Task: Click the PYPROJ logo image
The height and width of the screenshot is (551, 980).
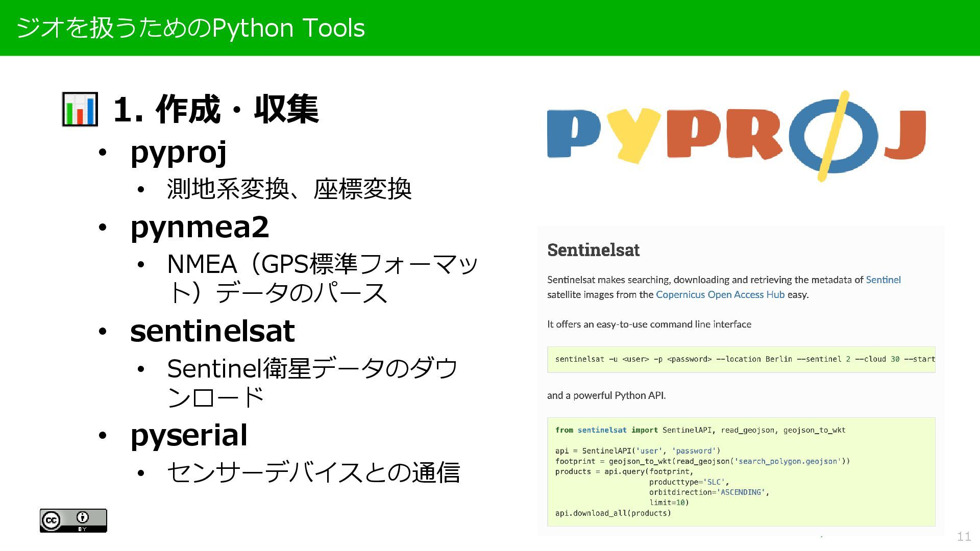Action: click(737, 136)
